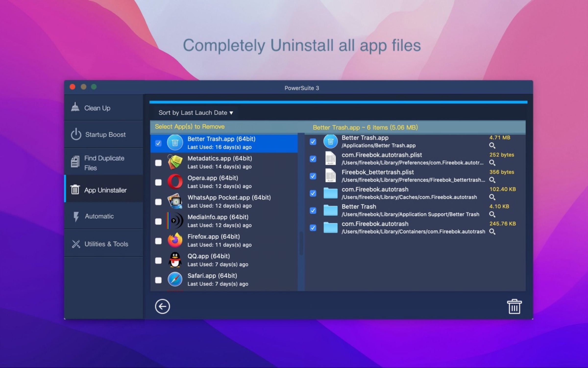Screen dimensions: 588x368
Task: Delete selected files with the trash button
Action: 514,306
